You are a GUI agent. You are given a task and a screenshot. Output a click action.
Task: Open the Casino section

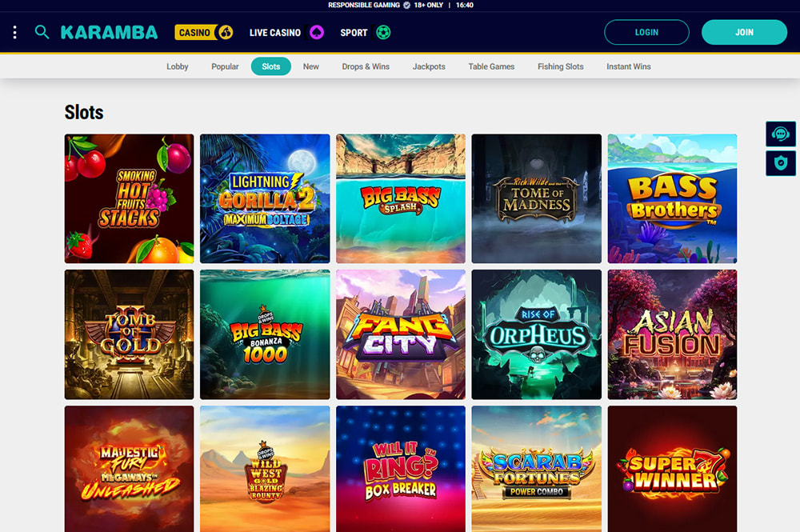204,32
